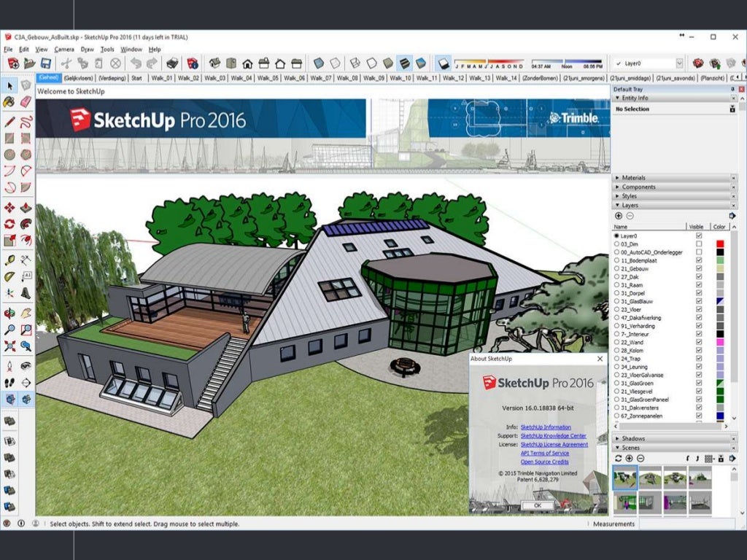Set 24_Trap as the active layer

(x=617, y=359)
